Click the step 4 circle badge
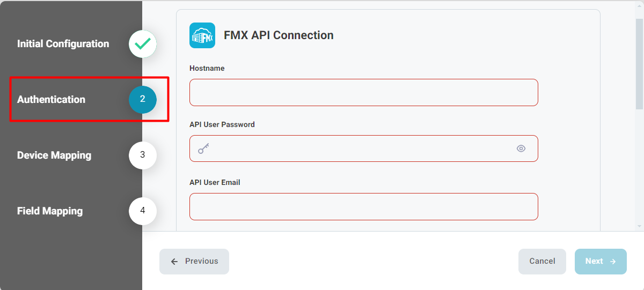The image size is (644, 290). (142, 211)
